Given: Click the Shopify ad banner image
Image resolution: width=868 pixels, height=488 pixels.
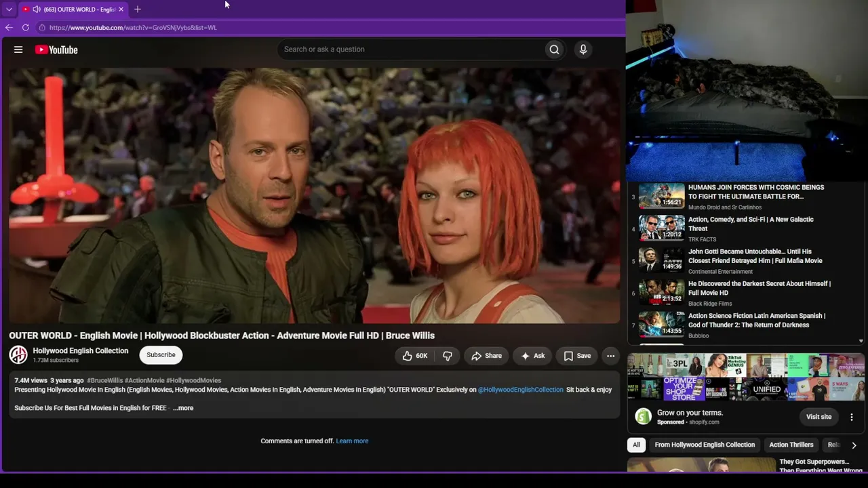Looking at the screenshot, I should 746,378.
